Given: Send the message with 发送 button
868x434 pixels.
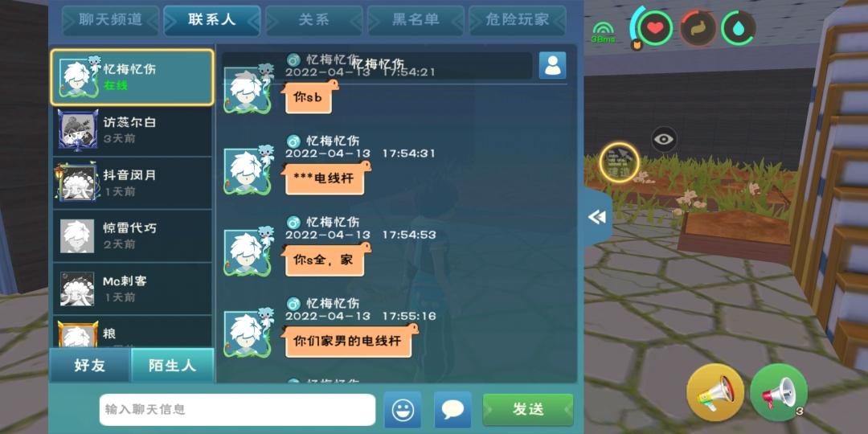Looking at the screenshot, I should point(528,410).
